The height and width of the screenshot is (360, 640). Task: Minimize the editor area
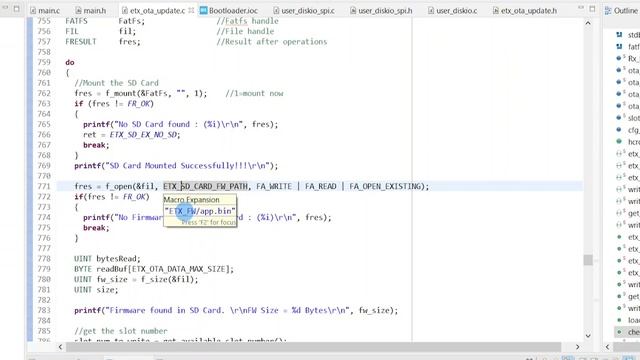[581, 8]
